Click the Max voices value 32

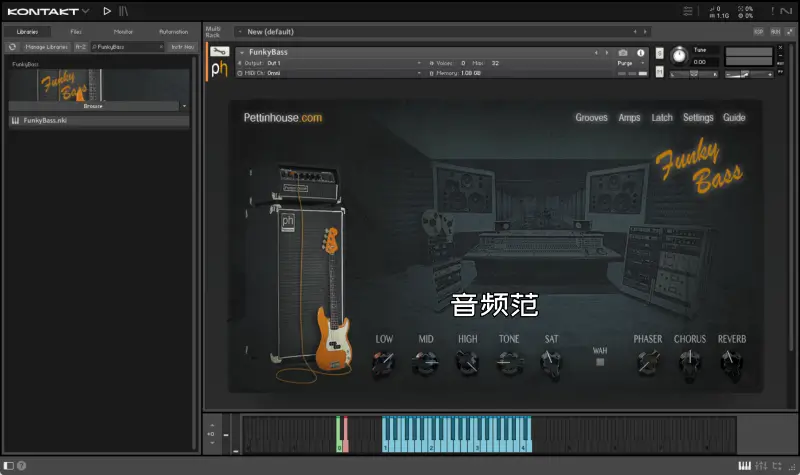pyautogui.click(x=495, y=63)
